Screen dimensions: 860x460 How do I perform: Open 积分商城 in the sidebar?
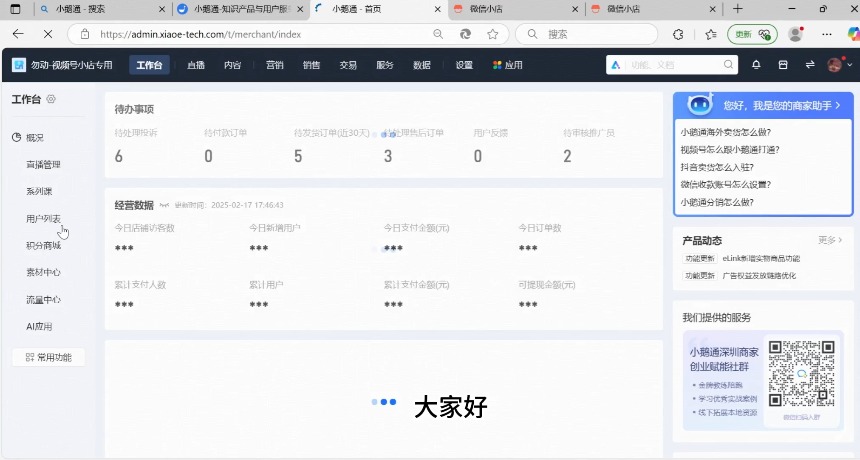pos(43,246)
